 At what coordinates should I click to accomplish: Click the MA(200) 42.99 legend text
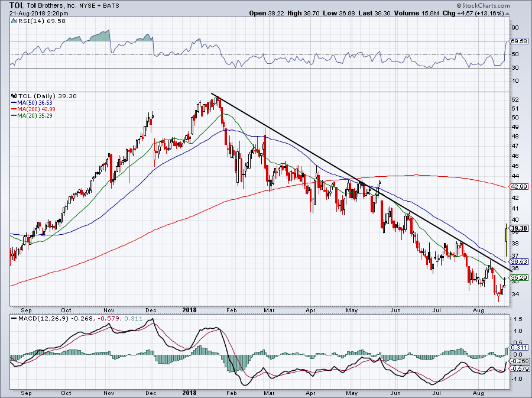36,109
